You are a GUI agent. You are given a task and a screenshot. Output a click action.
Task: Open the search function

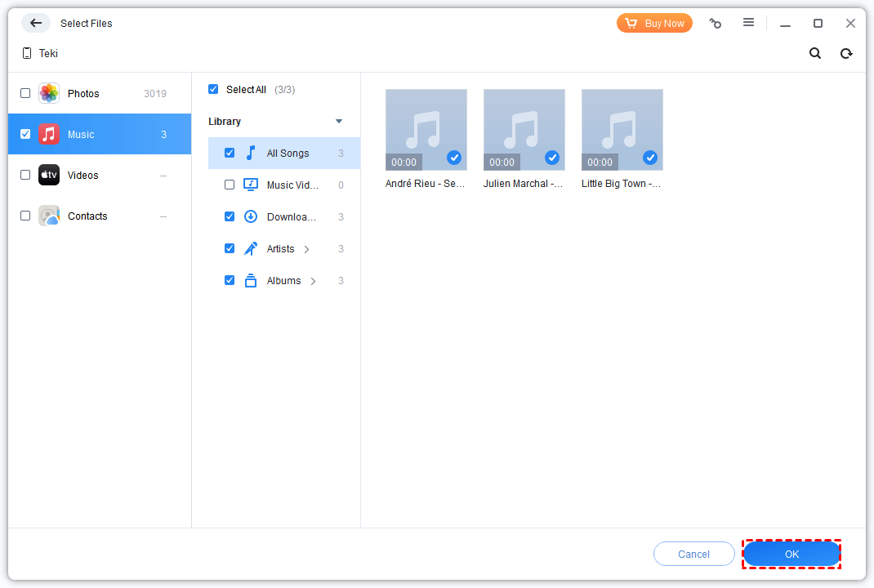[814, 52]
